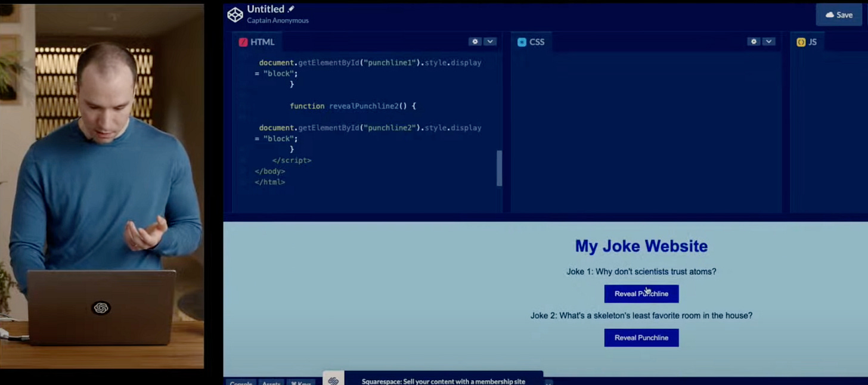Open the Assets panel button

pos(271,382)
